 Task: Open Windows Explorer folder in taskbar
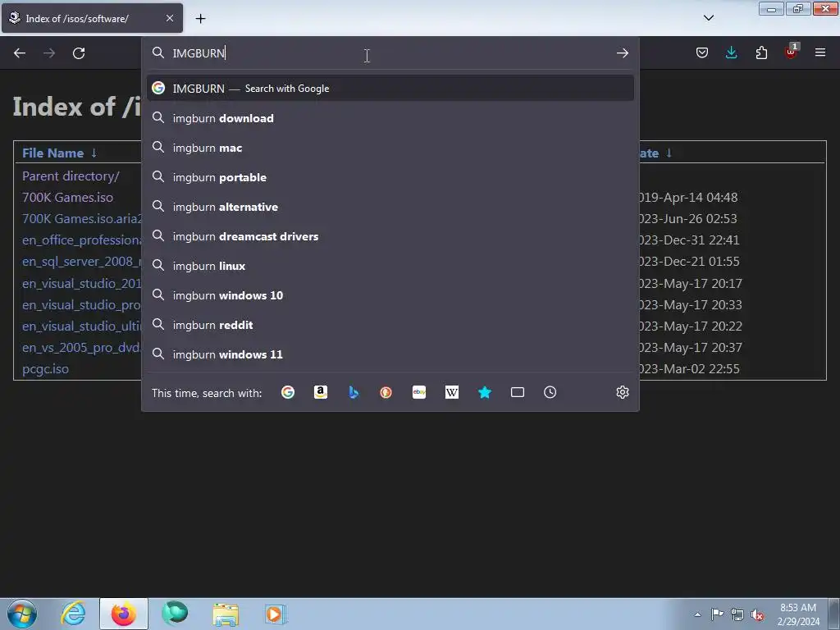point(226,614)
